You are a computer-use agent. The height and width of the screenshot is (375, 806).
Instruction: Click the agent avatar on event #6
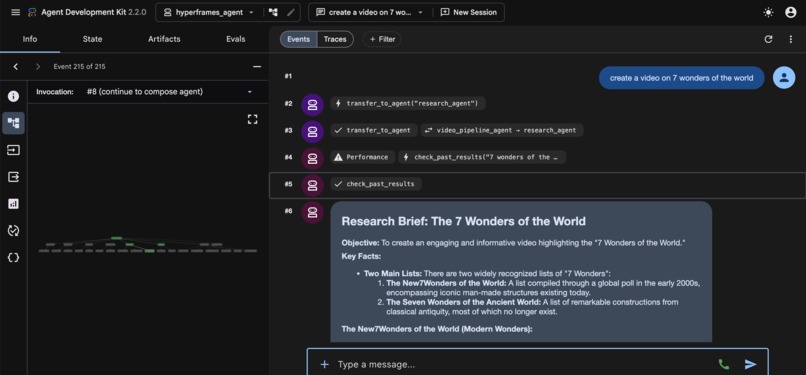[x=312, y=212]
